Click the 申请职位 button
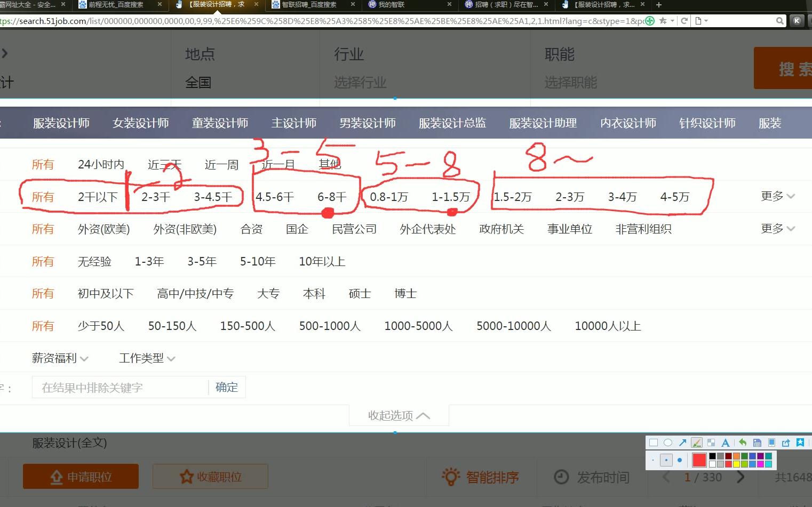Image resolution: width=812 pixels, height=507 pixels. pos(81,476)
